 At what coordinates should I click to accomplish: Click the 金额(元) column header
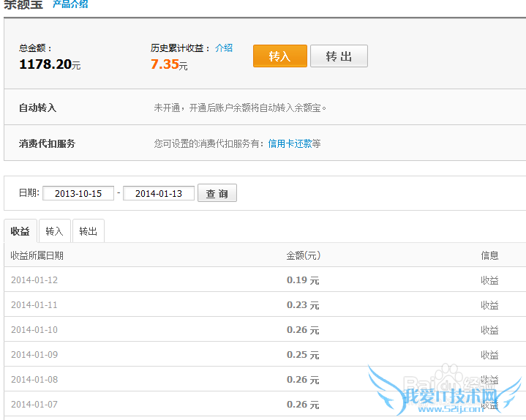303,255
